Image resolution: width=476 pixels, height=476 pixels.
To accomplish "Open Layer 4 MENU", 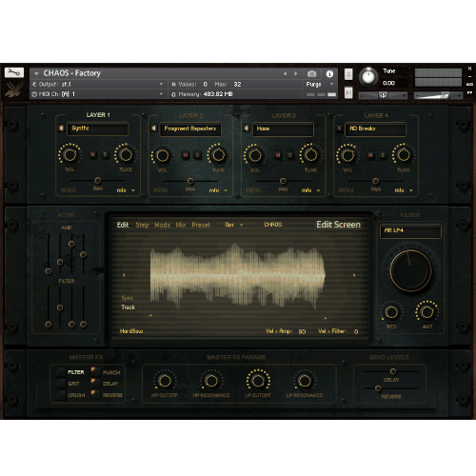I will tap(346, 190).
